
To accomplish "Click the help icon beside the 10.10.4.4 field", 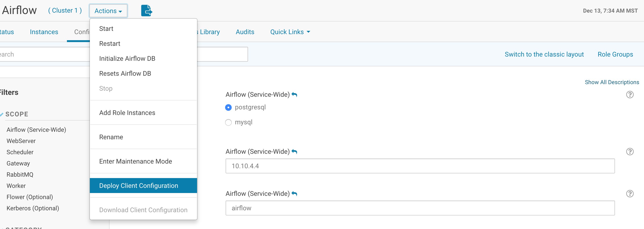I will point(630,152).
